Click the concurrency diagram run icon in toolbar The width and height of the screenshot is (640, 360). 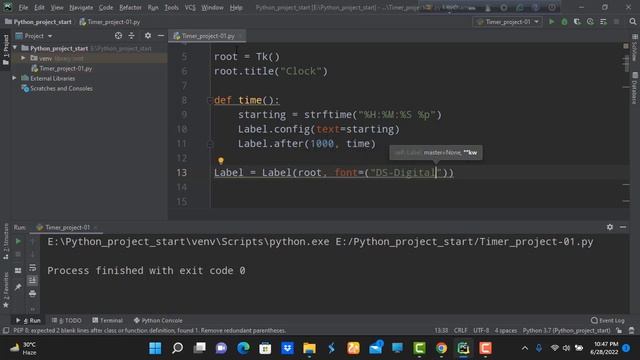(x=603, y=22)
